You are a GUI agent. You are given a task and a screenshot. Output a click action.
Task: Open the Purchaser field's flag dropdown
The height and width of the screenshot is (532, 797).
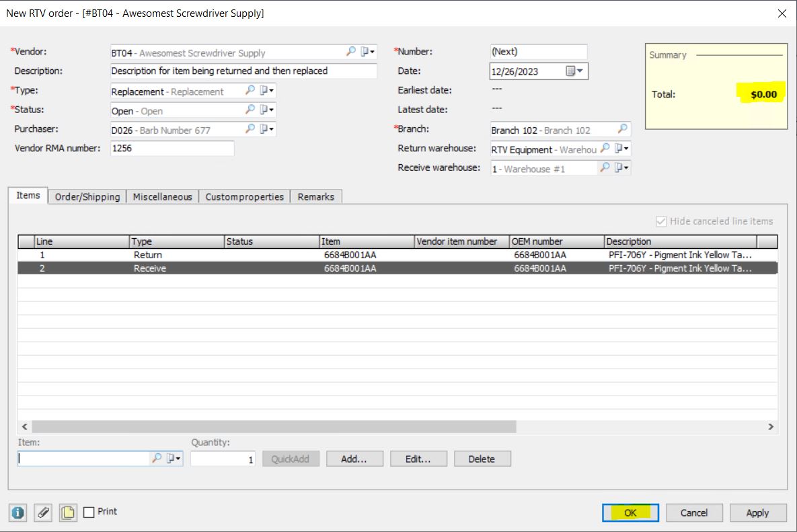pos(267,129)
